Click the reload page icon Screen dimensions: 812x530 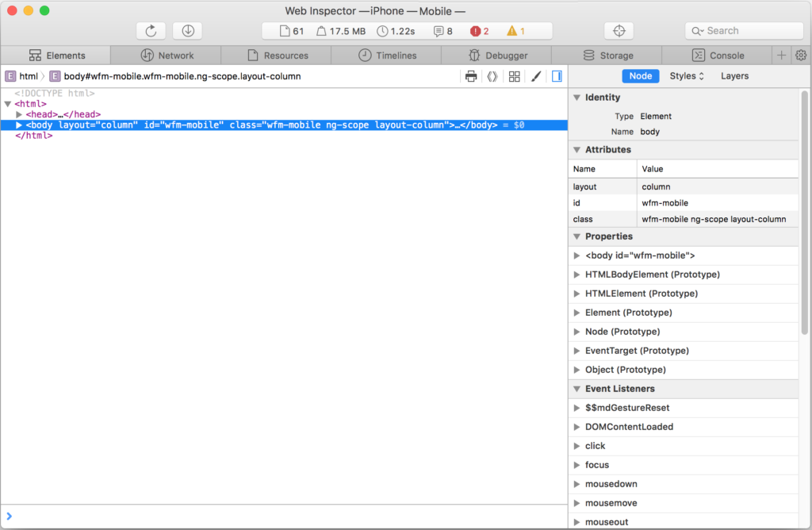[x=151, y=31]
